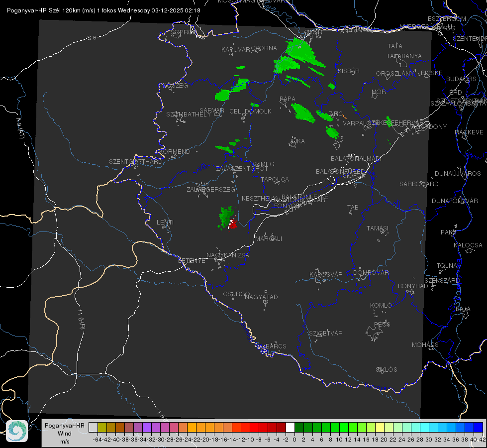Click the SZIGETVAR city label
Screen dimensions: 487x448
click(x=326, y=334)
